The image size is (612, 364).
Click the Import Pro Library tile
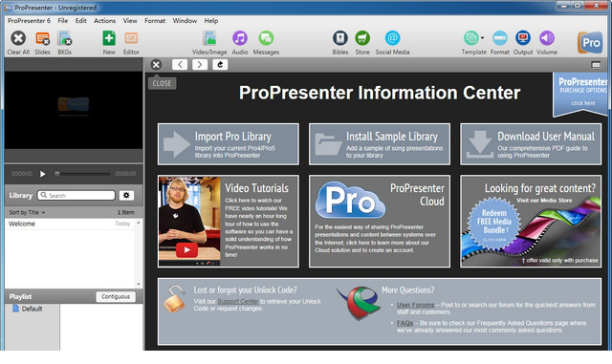(x=229, y=144)
